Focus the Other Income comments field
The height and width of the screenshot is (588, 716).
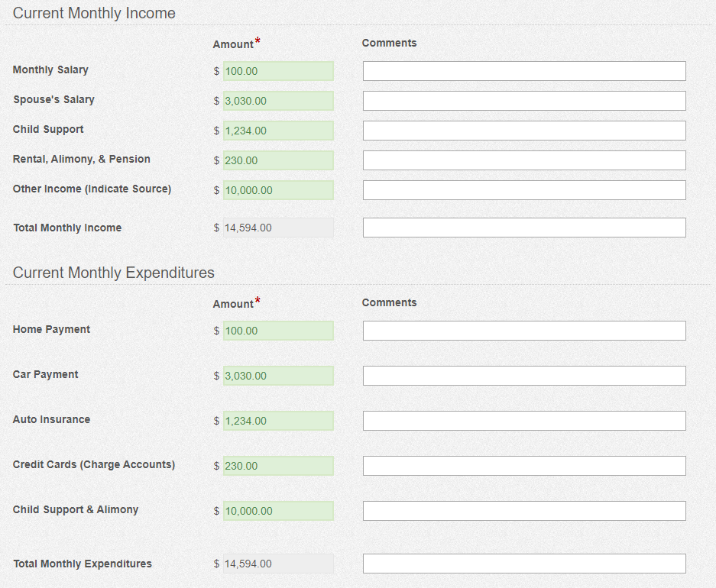[x=524, y=190]
